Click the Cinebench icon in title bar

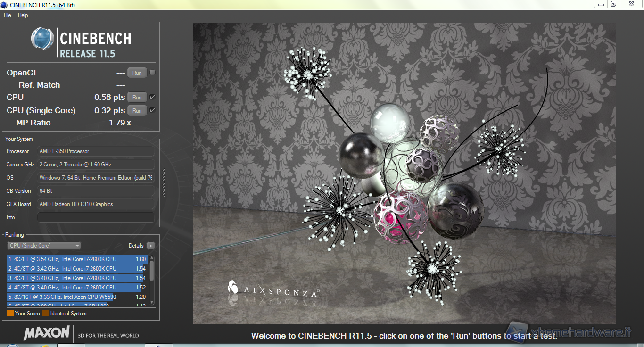(x=5, y=5)
